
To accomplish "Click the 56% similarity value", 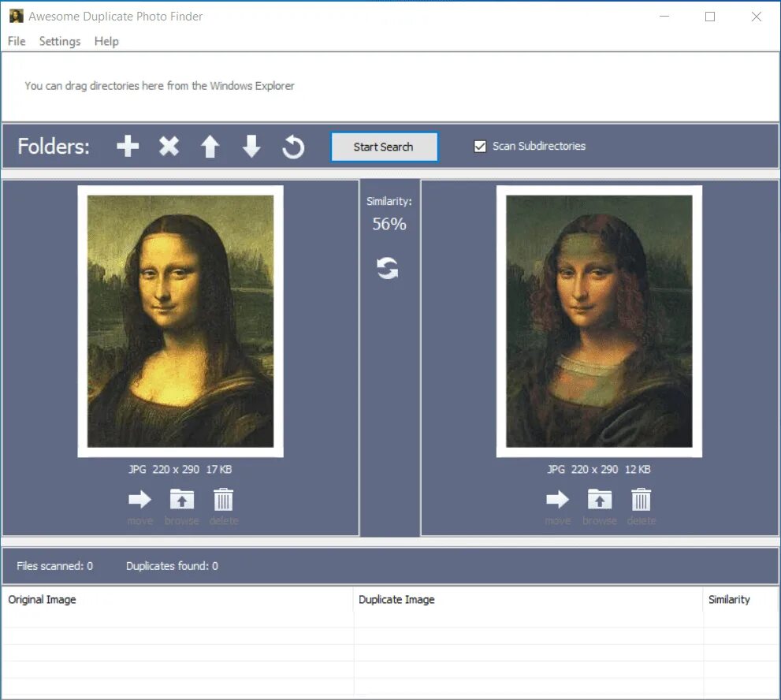I will (x=389, y=224).
